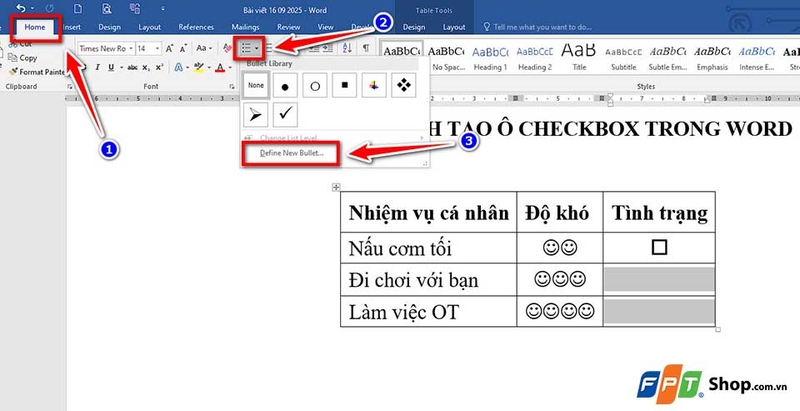The height and width of the screenshot is (411, 800).
Task: Click the Clear All Formatting icon
Action: [228, 48]
